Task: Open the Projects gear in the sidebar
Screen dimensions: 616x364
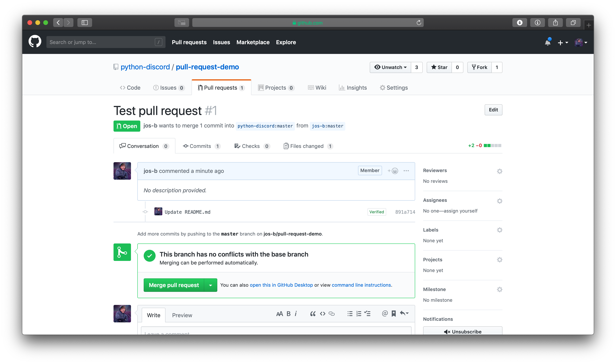Action: tap(499, 260)
